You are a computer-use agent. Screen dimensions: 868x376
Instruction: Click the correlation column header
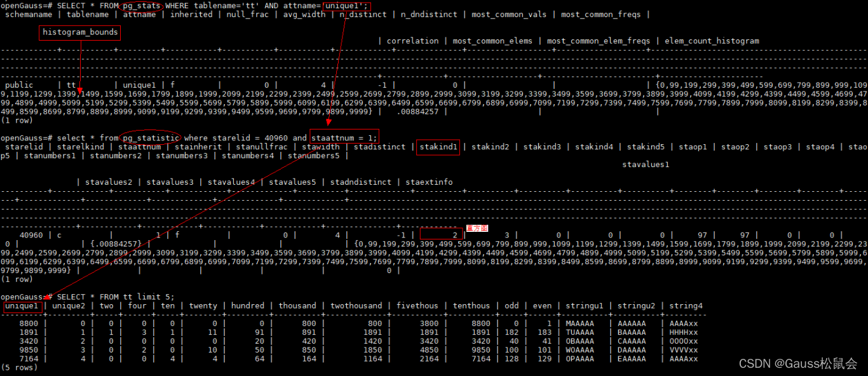pyautogui.click(x=412, y=41)
